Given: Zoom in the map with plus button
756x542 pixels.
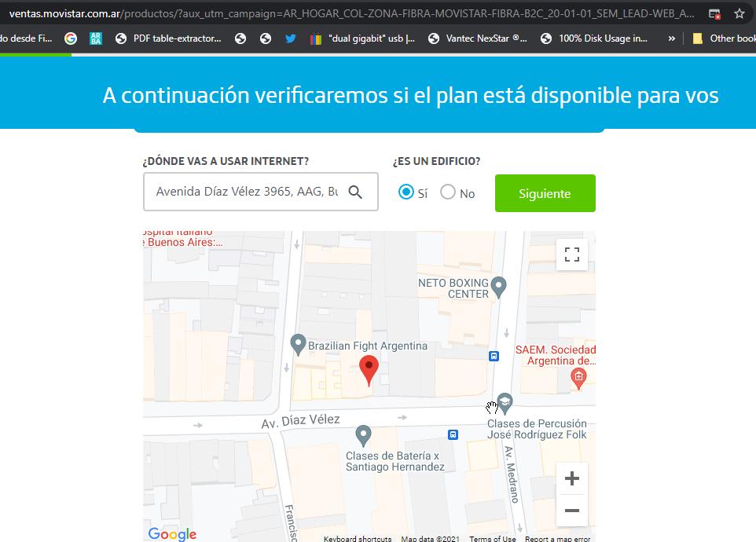Looking at the screenshot, I should click(x=572, y=478).
